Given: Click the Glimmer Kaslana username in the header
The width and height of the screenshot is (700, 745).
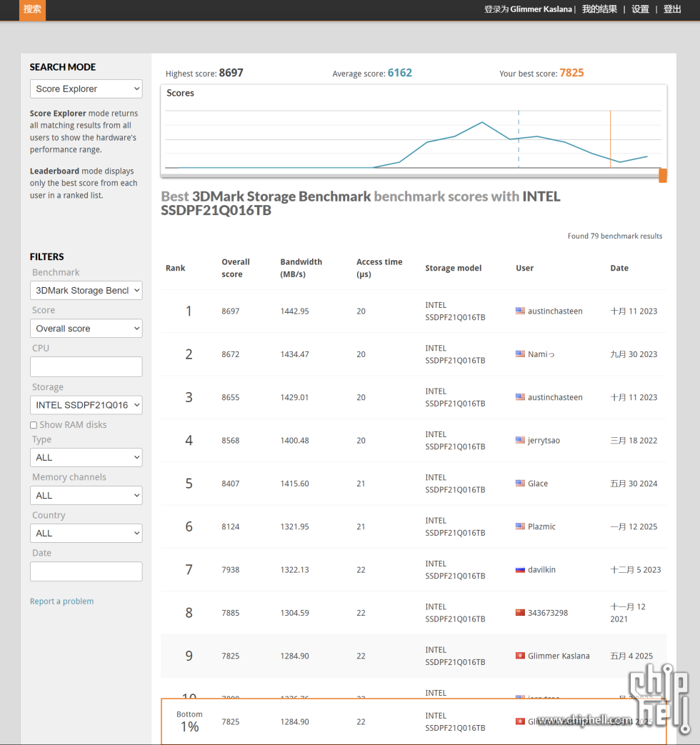Looking at the screenshot, I should click(x=541, y=9).
